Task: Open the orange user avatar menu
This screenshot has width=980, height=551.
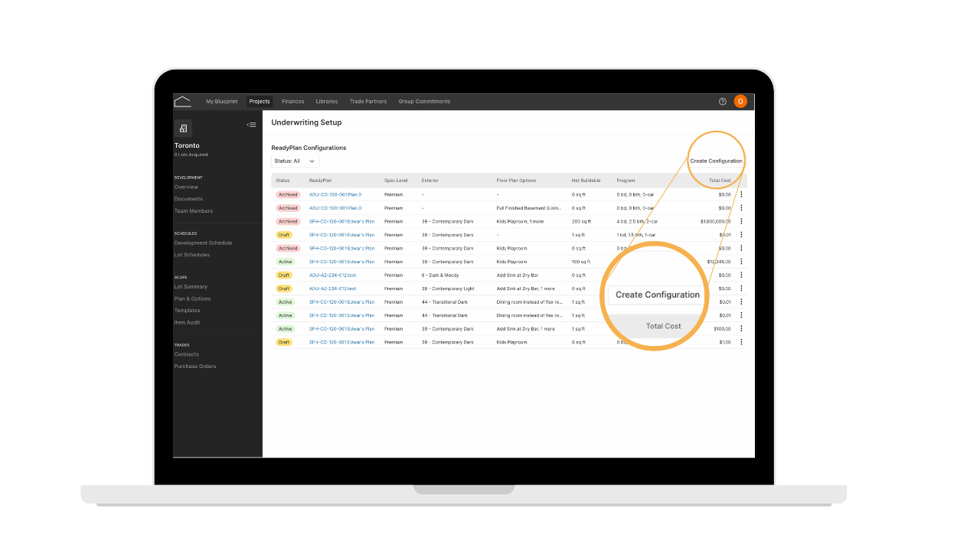Action: click(x=740, y=101)
